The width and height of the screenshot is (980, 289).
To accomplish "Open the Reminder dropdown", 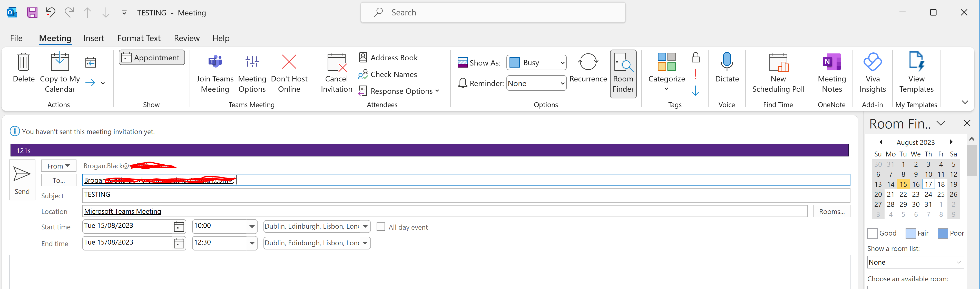I will click(562, 83).
